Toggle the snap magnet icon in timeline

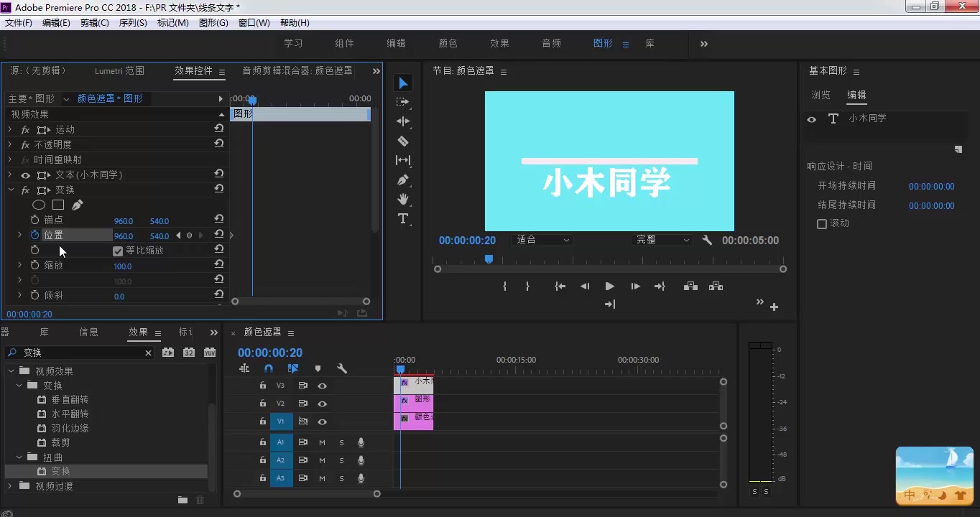267,368
